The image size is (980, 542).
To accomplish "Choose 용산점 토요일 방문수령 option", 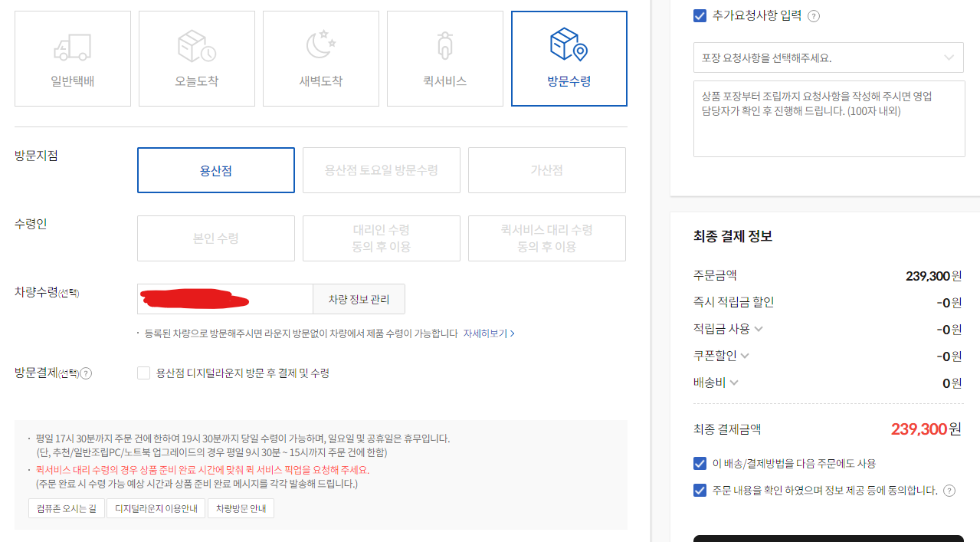I will point(382,170).
